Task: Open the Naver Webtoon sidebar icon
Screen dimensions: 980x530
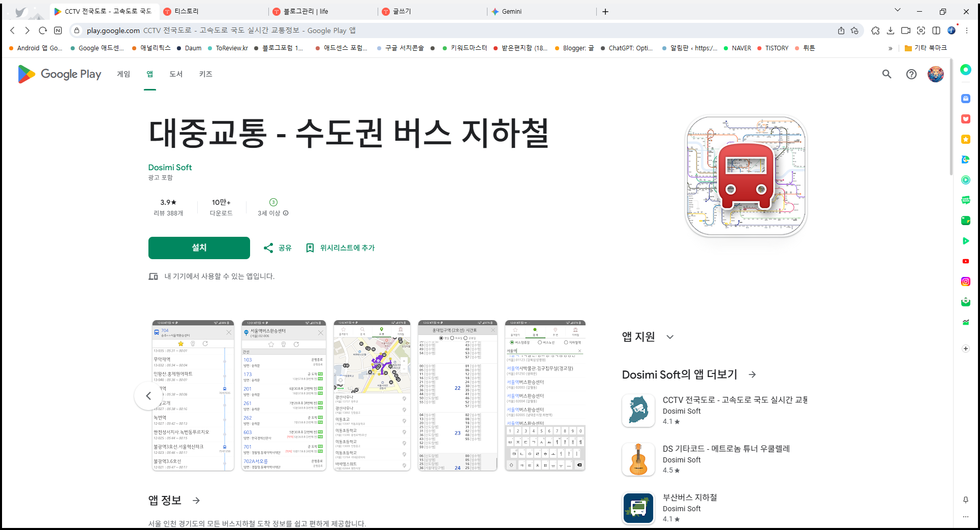Action: [x=966, y=200]
